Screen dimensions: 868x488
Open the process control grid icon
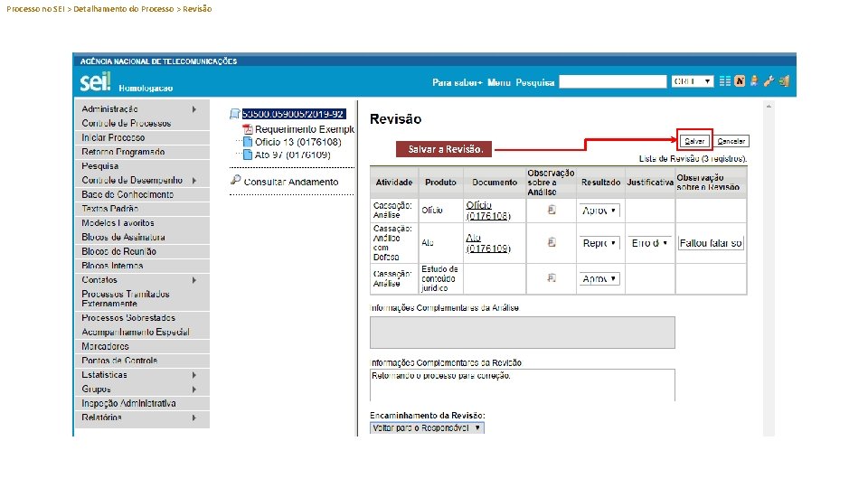[x=724, y=81]
